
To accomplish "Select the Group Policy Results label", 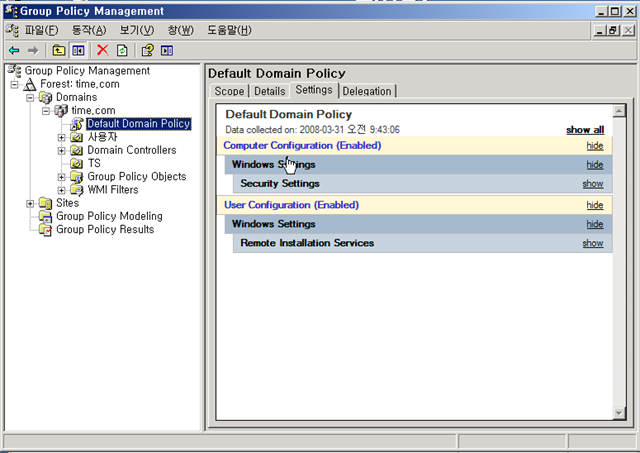I will click(x=105, y=229).
